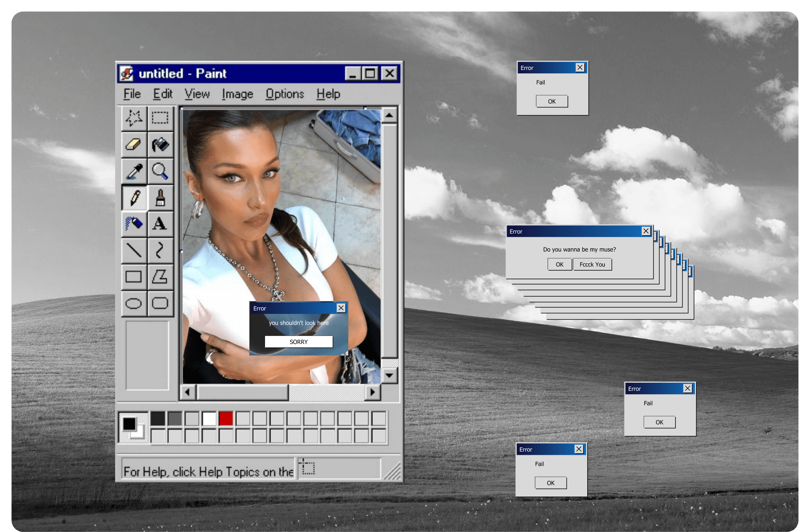This screenshot has width=810, height=532.
Task: Pick the red color swatch
Action: [x=226, y=419]
